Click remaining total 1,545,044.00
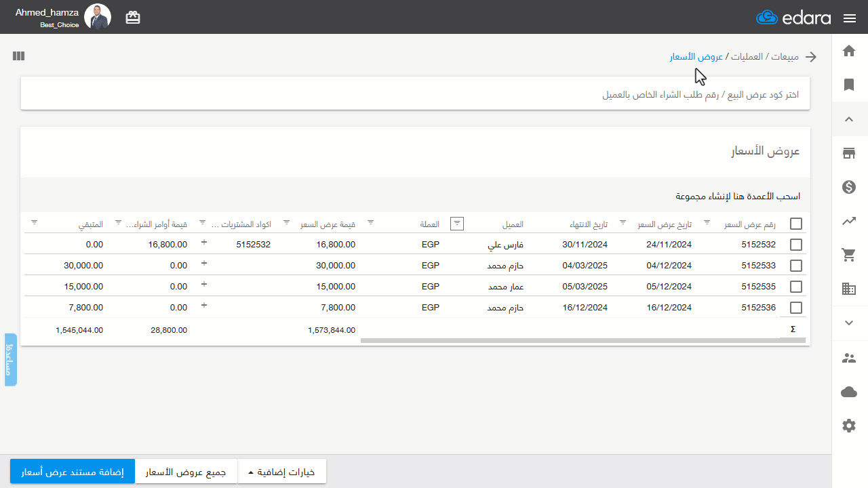Viewport: 868px width, 488px height. pos(79,330)
